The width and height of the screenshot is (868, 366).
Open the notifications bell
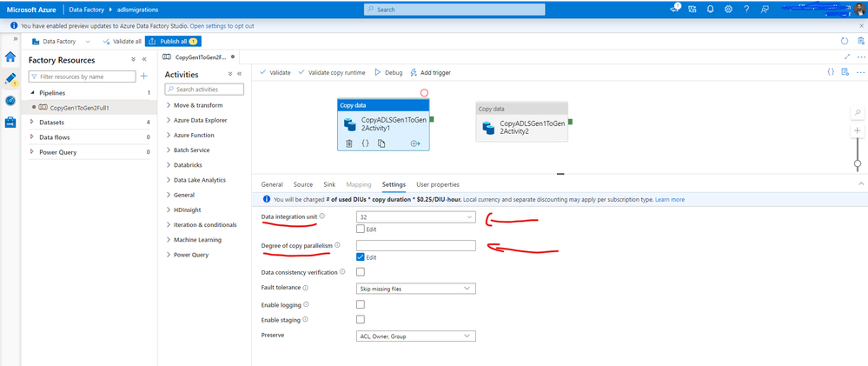(x=710, y=10)
